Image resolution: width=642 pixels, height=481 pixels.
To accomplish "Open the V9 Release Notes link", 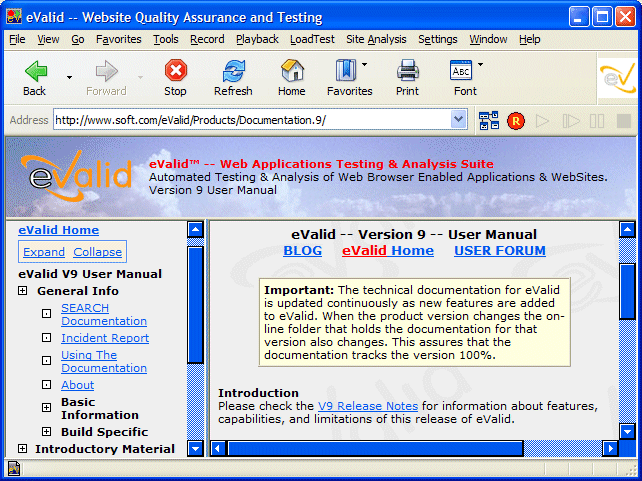I will 368,406.
